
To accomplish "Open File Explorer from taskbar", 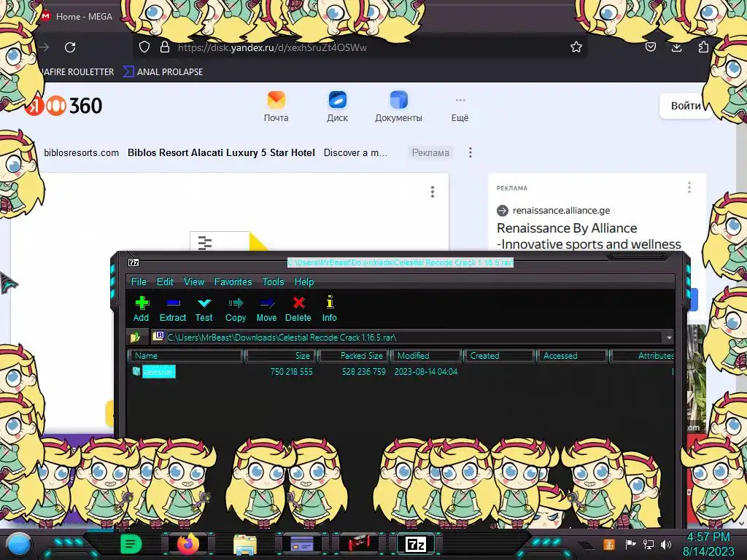I will [x=245, y=544].
